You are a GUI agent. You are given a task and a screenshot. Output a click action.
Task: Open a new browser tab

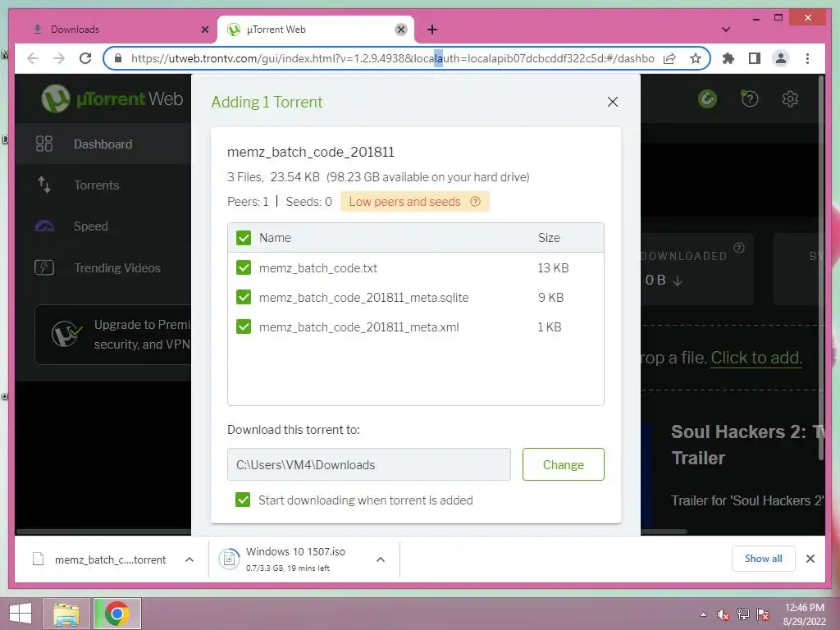click(432, 30)
